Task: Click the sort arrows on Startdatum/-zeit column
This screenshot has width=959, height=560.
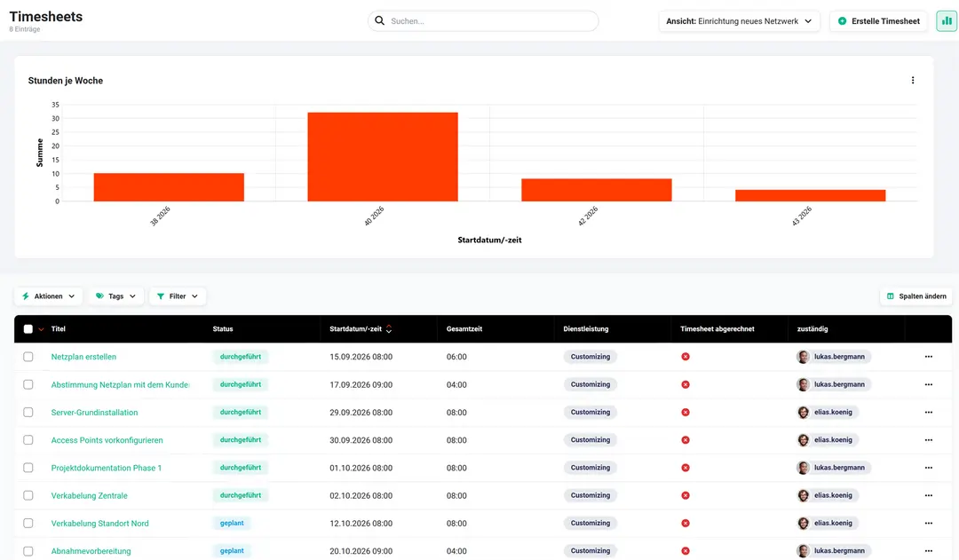Action: pos(389,329)
